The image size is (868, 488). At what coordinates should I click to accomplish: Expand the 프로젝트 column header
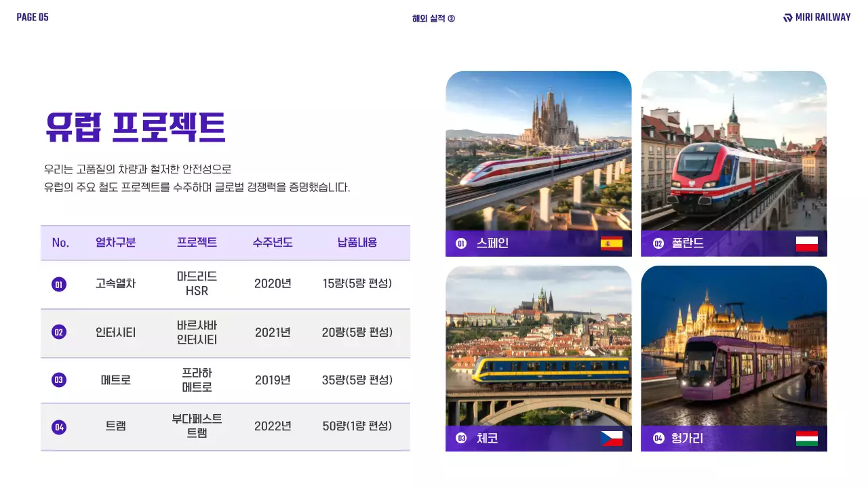tap(197, 243)
